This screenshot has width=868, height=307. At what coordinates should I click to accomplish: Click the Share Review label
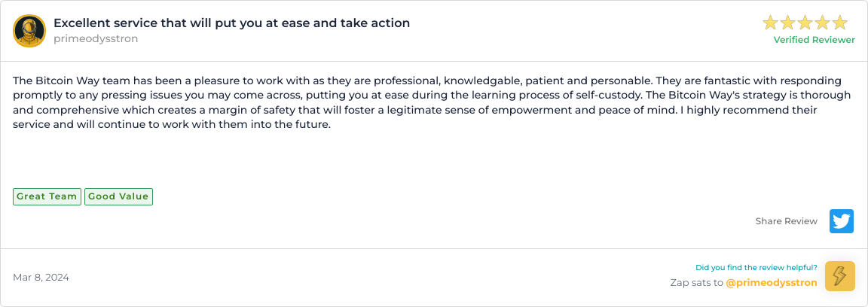coord(786,221)
